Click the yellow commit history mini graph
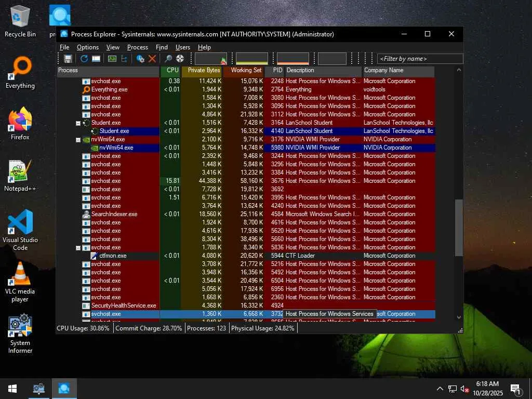The height and width of the screenshot is (399, 532). (252, 59)
